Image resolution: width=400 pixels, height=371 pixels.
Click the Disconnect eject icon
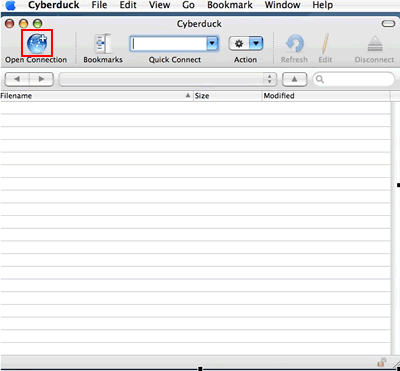click(x=375, y=44)
